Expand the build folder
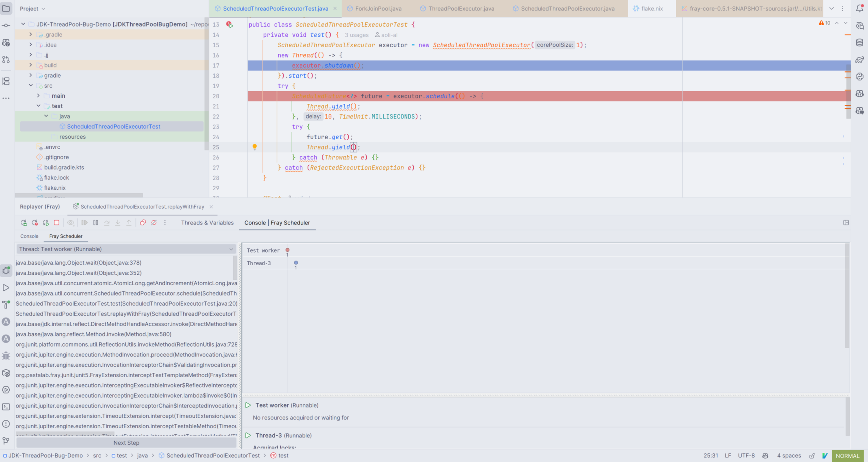This screenshot has height=462, width=868. coord(31,65)
